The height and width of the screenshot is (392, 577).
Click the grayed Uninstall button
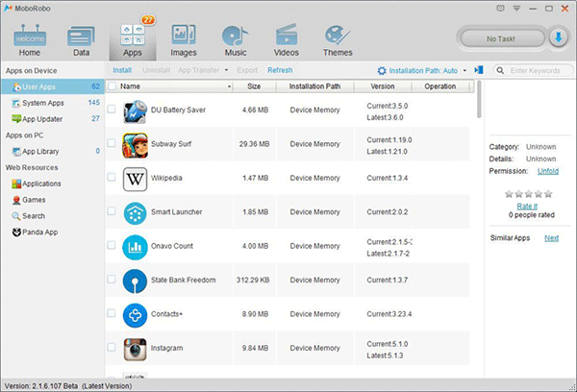pos(156,70)
